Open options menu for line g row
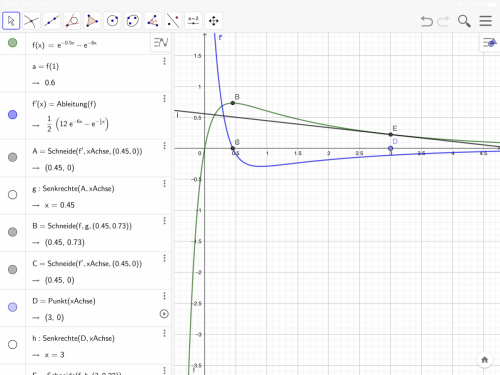500x375 pixels. pos(164,184)
